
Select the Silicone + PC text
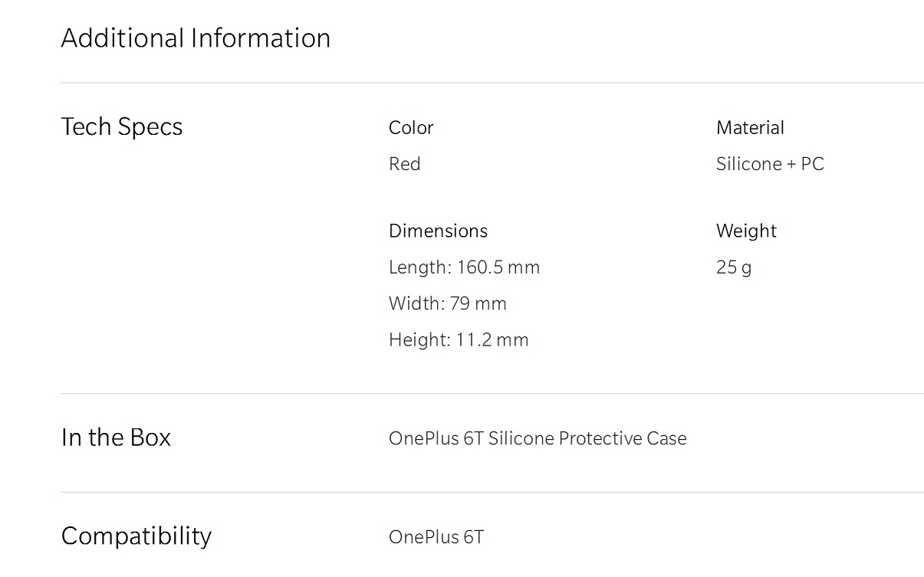click(770, 163)
